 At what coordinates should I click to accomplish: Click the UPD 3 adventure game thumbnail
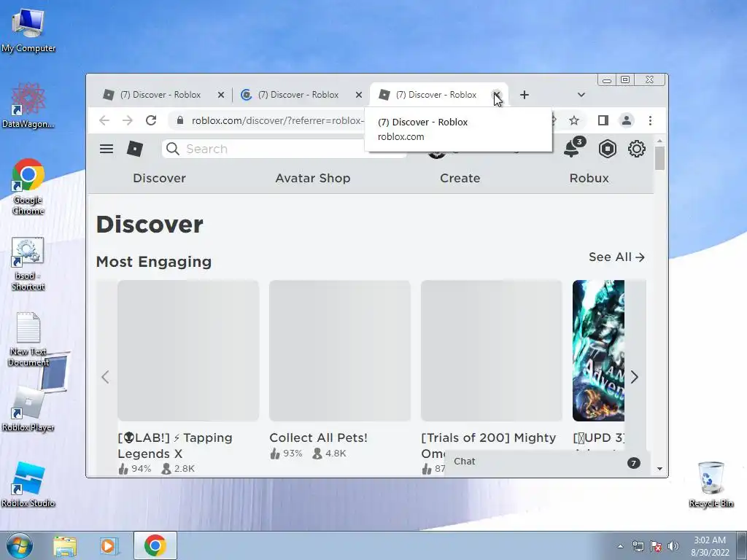pos(598,351)
